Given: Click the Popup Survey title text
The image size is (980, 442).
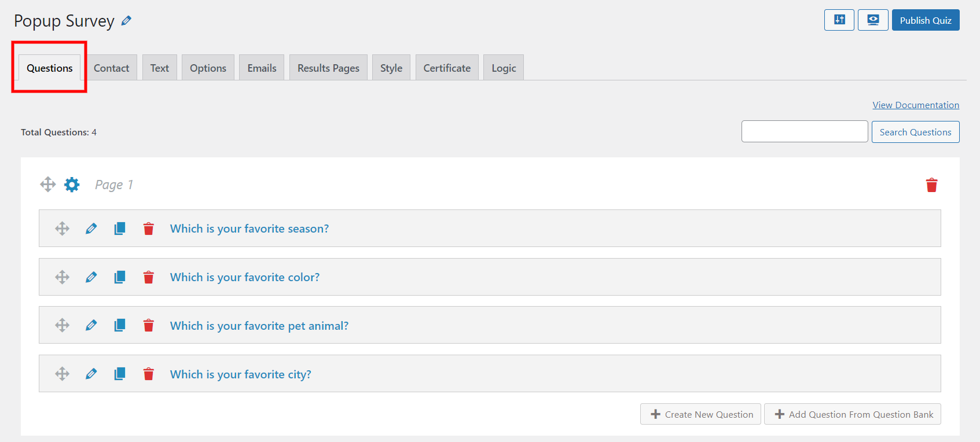Looking at the screenshot, I should pyautogui.click(x=64, y=21).
